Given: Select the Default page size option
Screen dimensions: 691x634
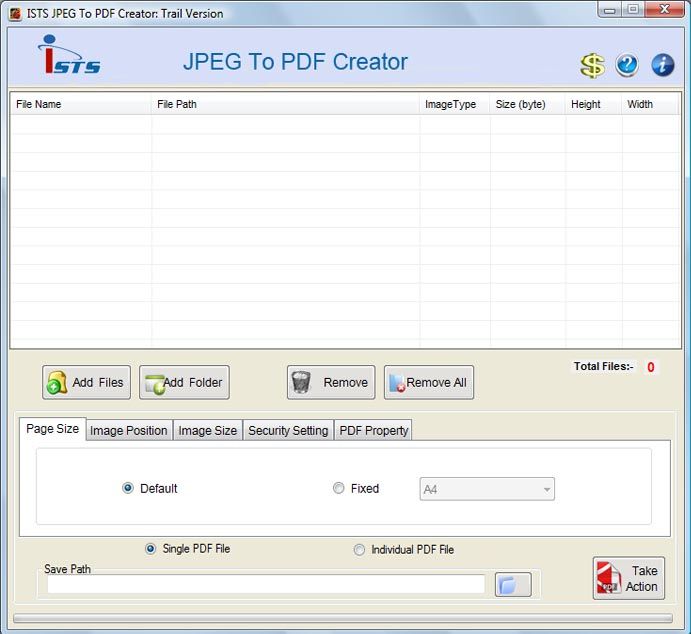Looking at the screenshot, I should [x=128, y=488].
